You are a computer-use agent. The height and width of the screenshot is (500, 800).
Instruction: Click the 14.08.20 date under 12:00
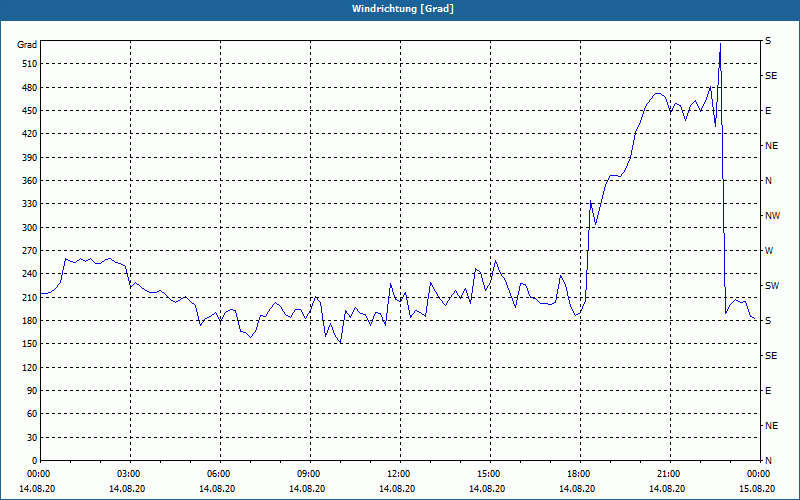[x=397, y=489]
